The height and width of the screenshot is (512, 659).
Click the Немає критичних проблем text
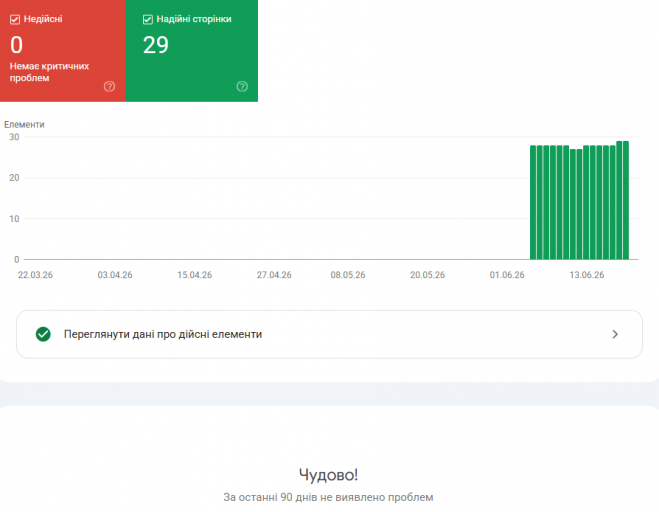[x=49, y=72]
